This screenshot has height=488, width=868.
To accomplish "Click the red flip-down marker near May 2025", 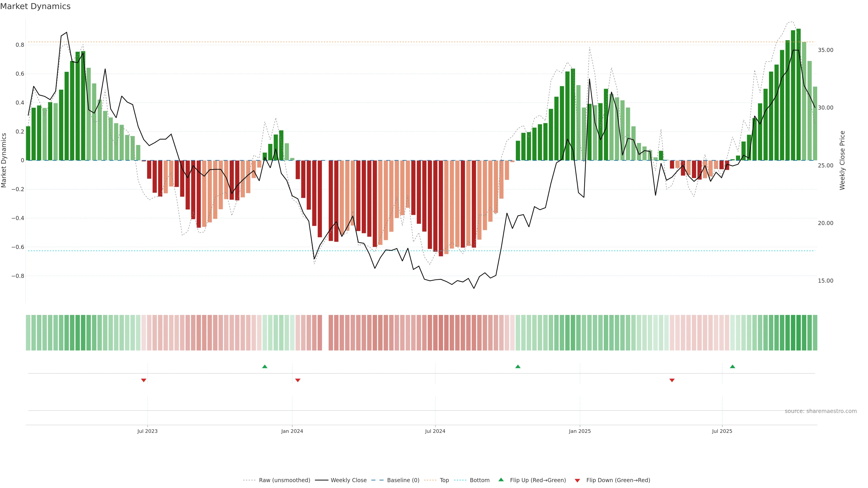I will point(672,380).
